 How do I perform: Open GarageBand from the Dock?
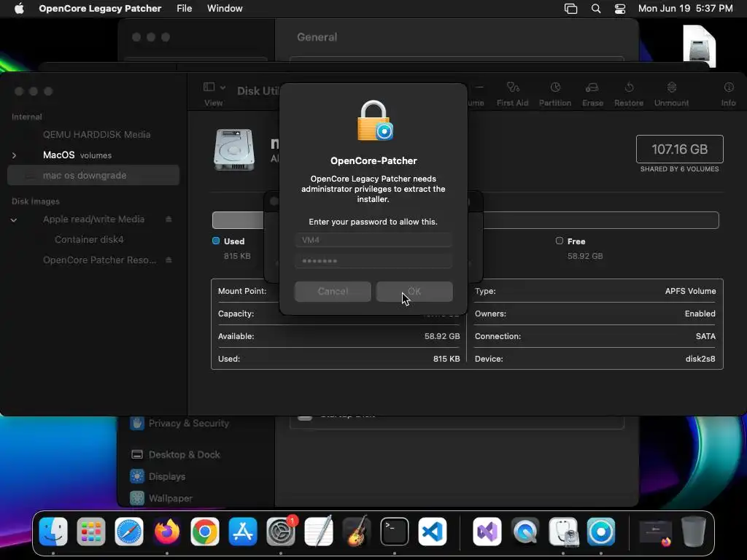[x=356, y=532]
